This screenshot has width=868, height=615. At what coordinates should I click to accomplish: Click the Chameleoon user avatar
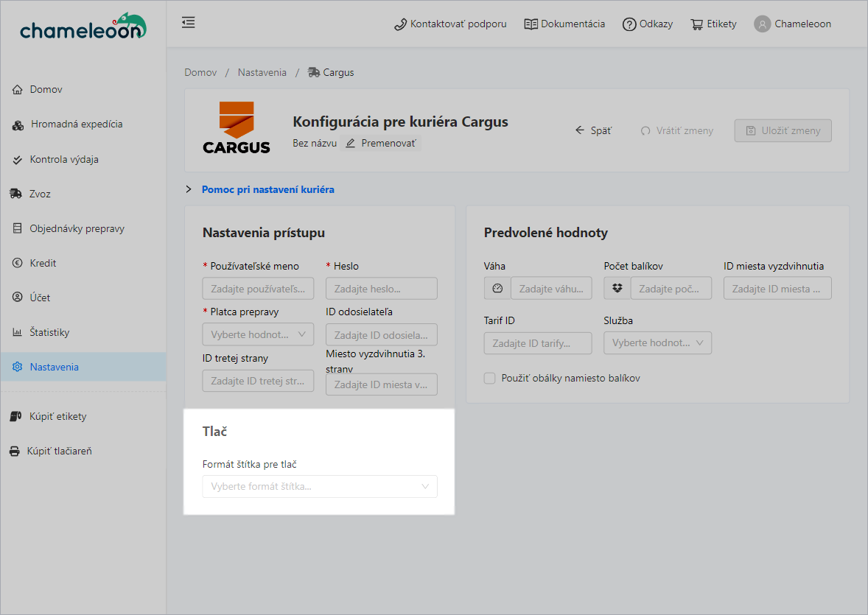(x=762, y=24)
